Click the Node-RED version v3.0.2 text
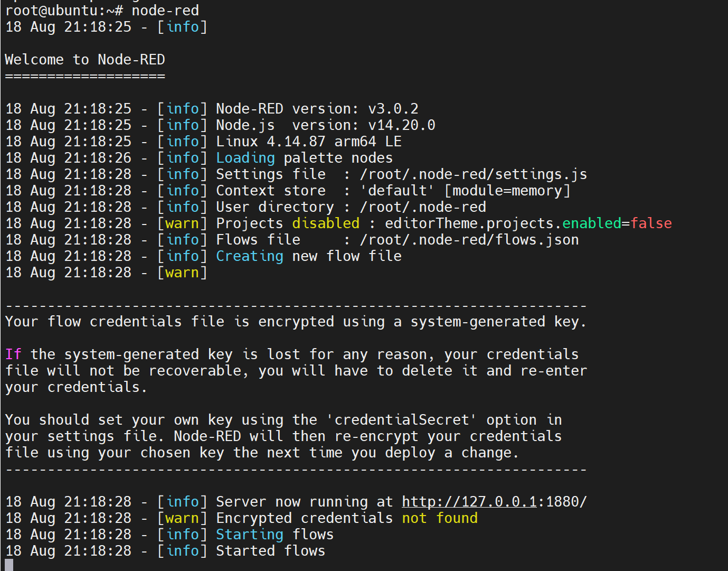This screenshot has height=571, width=728. click(x=317, y=109)
